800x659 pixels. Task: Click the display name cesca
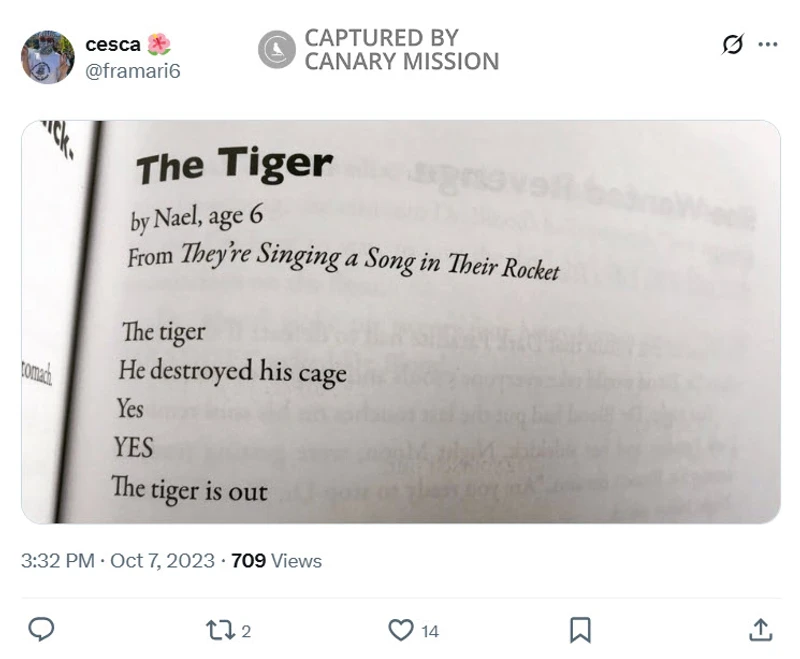[x=112, y=45]
